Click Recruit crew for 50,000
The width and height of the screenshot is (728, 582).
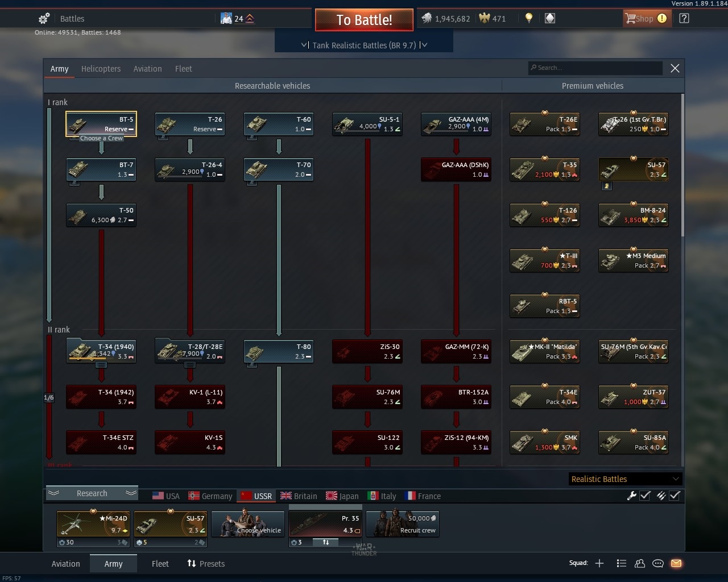[x=402, y=523]
